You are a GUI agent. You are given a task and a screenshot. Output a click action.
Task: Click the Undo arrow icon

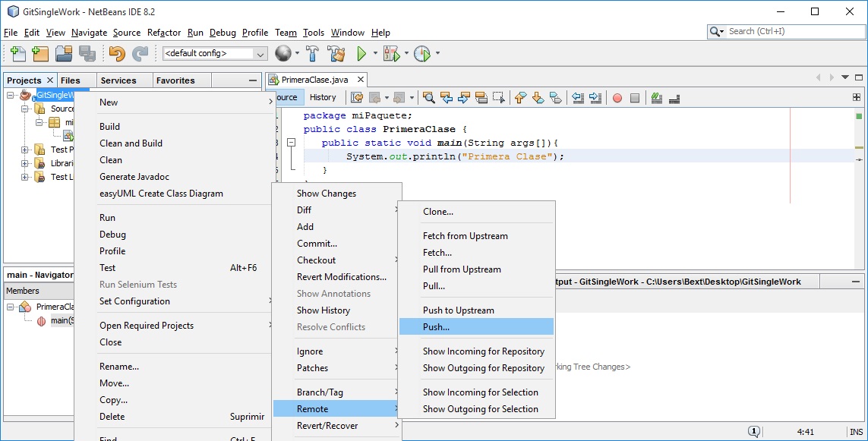click(117, 53)
